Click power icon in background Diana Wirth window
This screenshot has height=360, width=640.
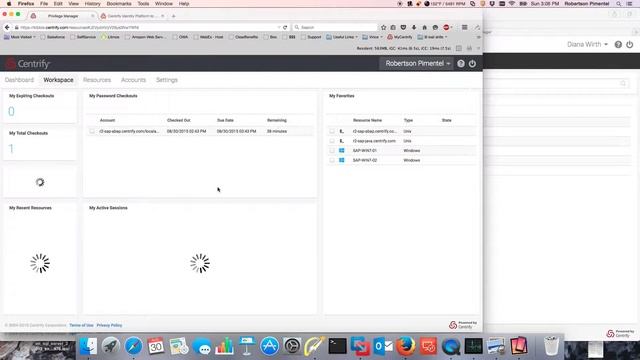[630, 44]
